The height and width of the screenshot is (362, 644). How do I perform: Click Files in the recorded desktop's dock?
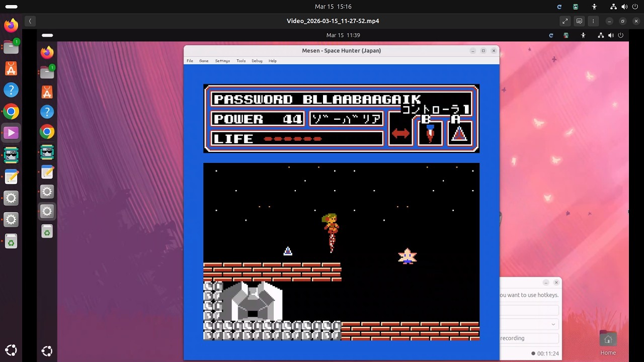pyautogui.click(x=47, y=72)
